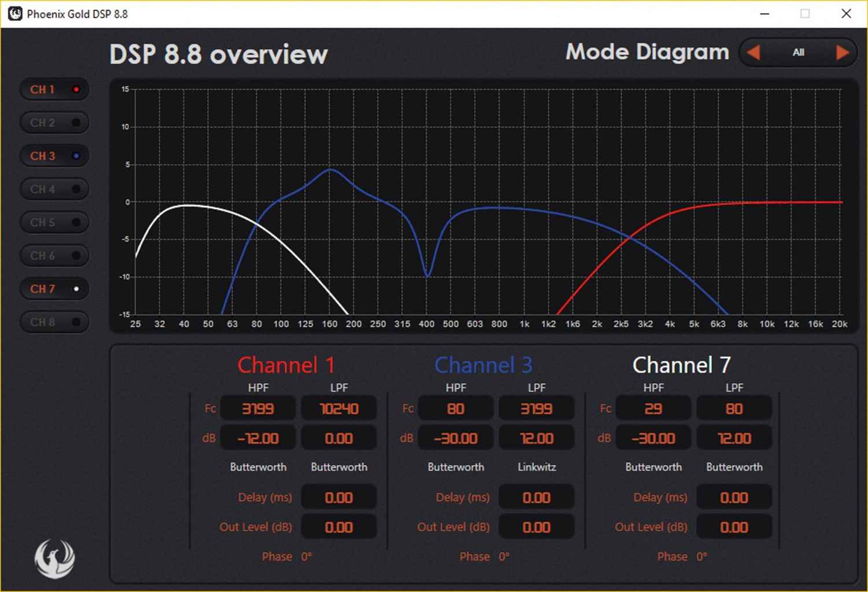Image resolution: width=868 pixels, height=592 pixels.
Task: Minimize the Phoenix Gold DSP 8.8 window
Action: (765, 14)
